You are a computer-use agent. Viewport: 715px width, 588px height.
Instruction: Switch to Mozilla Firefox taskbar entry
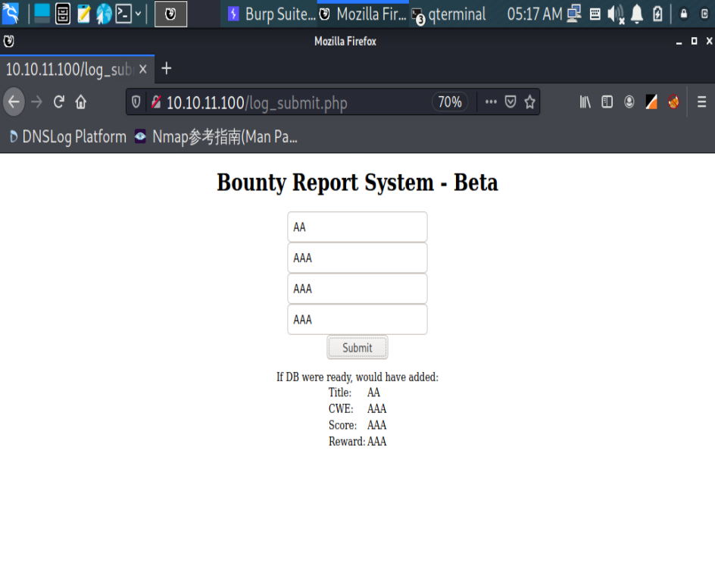[363, 14]
